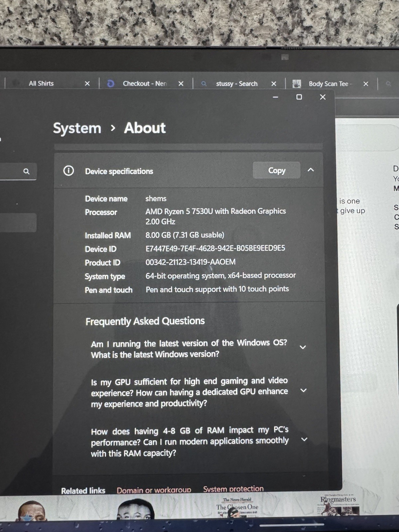Close the Body Scan Tee tab

tap(366, 84)
